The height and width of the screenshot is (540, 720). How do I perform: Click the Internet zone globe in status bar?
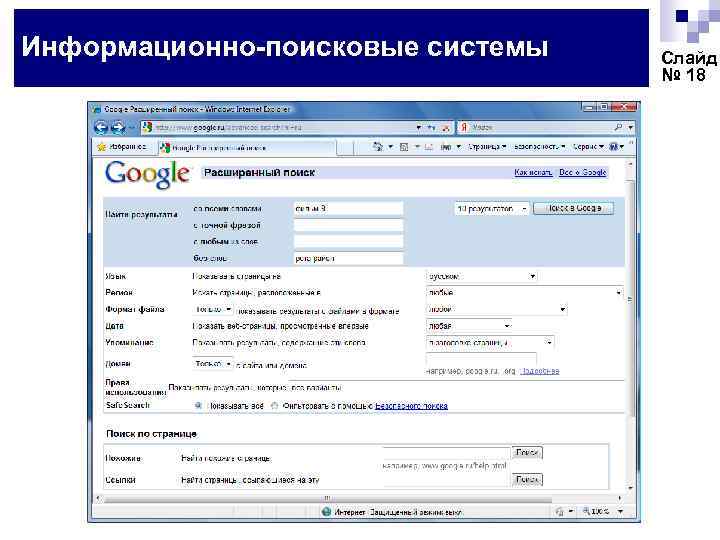point(326,512)
